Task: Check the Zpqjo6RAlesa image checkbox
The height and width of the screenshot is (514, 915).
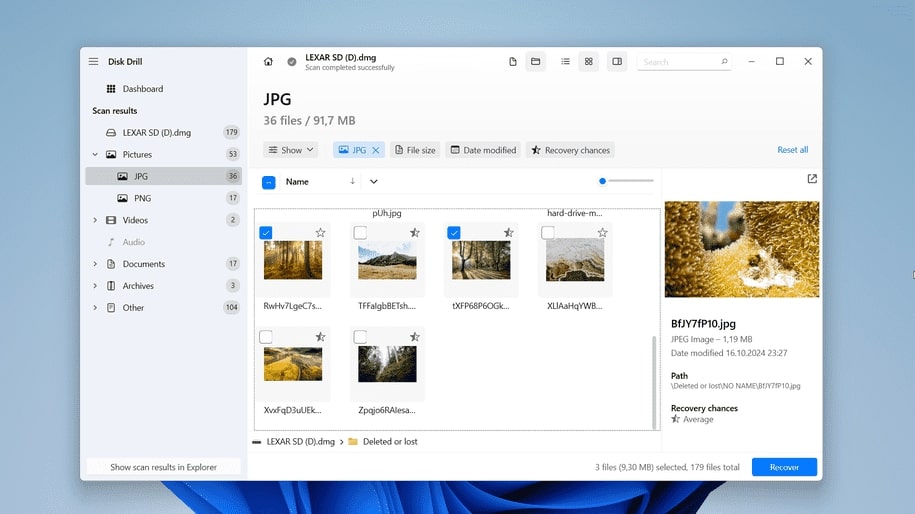Action: click(x=360, y=337)
